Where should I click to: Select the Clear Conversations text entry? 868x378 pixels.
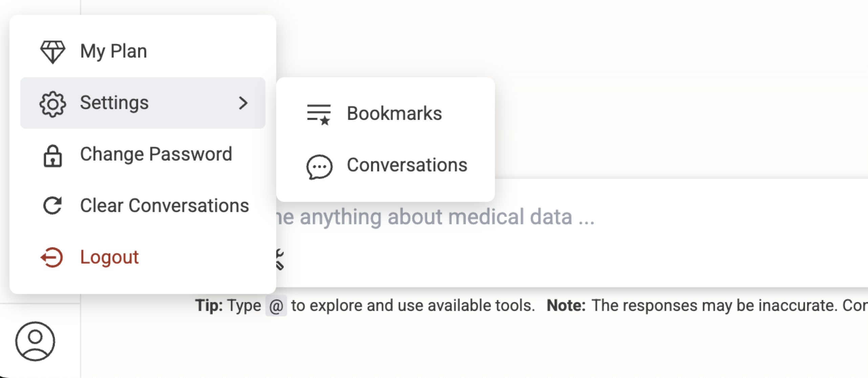click(x=165, y=206)
